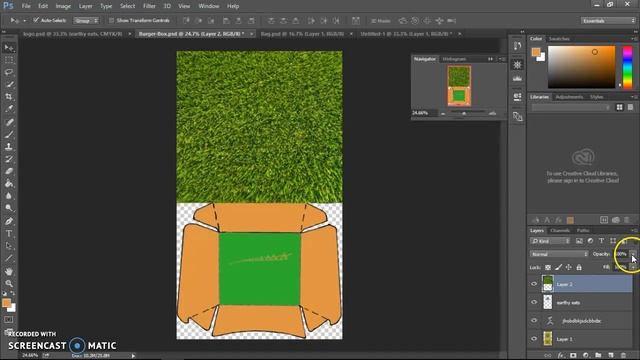
Task: Switch to the Bag.psd document tab
Action: point(302,34)
